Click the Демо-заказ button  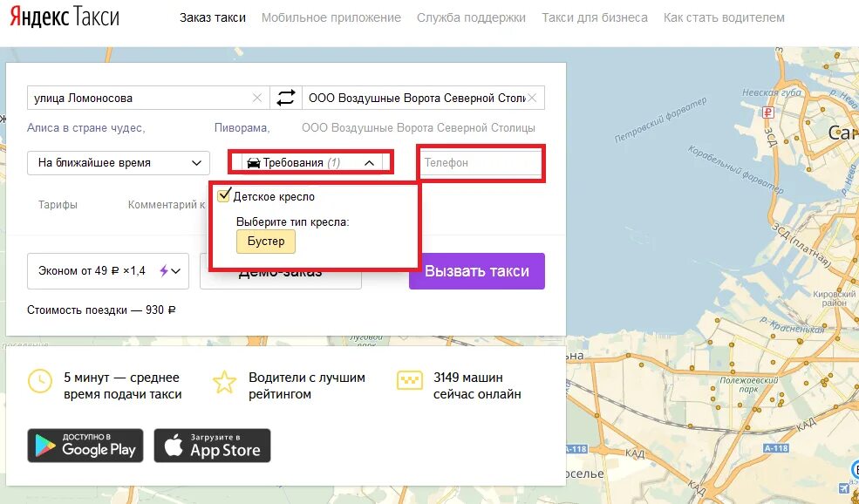(x=281, y=272)
